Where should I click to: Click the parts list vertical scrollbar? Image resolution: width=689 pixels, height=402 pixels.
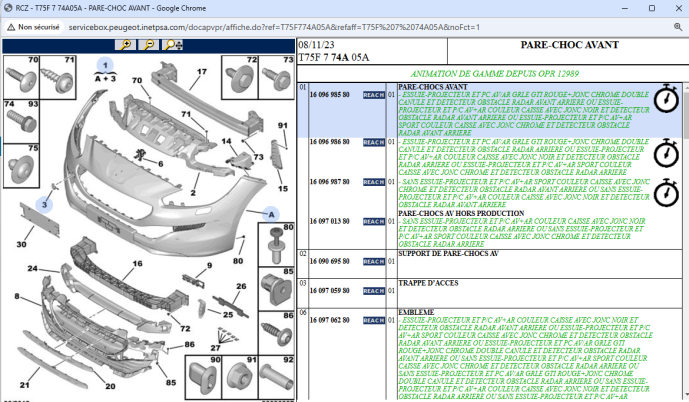(686, 242)
